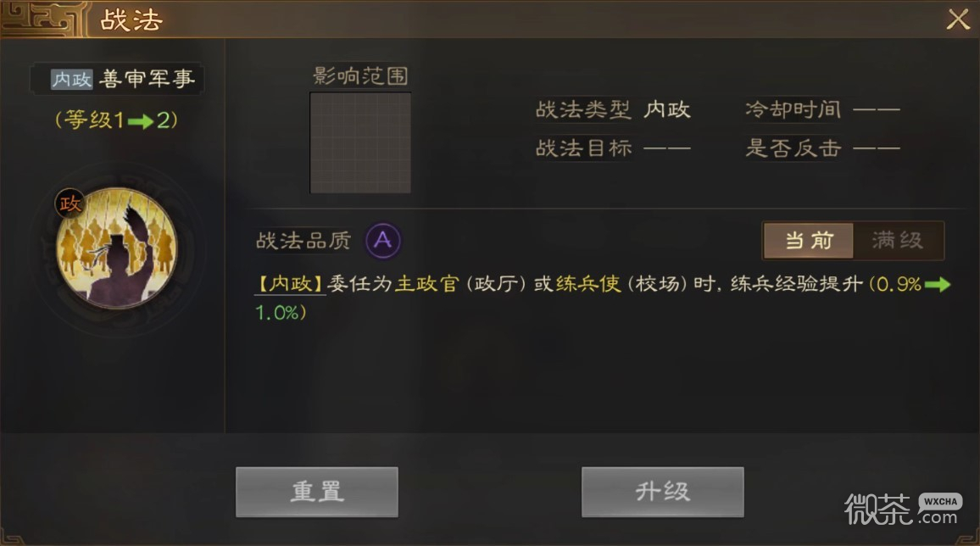Click the 战法 window title
The image size is (980, 546).
(131, 20)
